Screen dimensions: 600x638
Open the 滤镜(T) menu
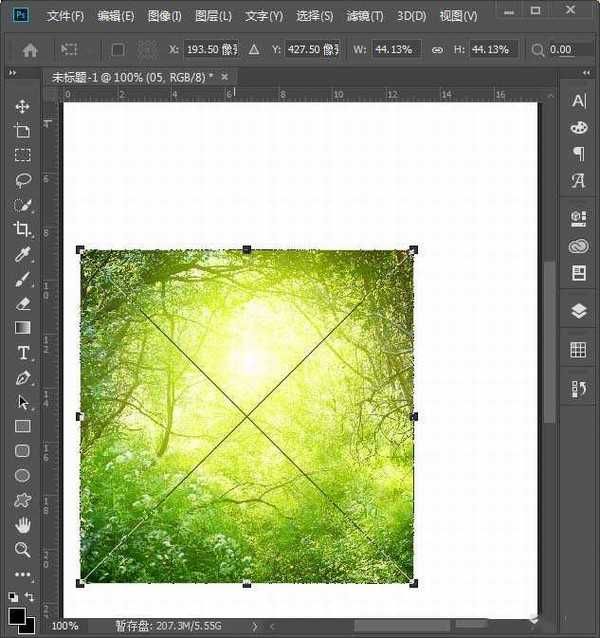364,16
